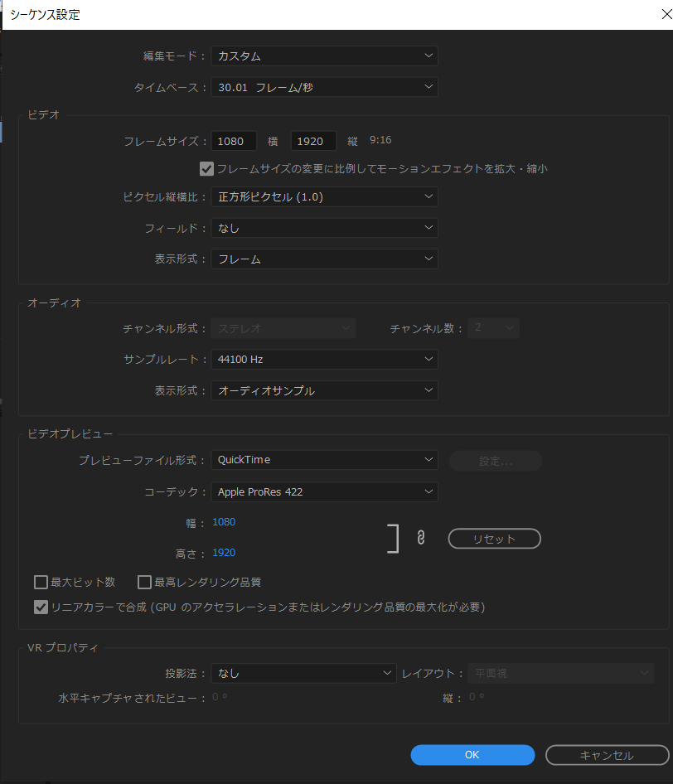Uncheck scaling motion effects with frame size
The width and height of the screenshot is (673, 784).
click(206, 168)
